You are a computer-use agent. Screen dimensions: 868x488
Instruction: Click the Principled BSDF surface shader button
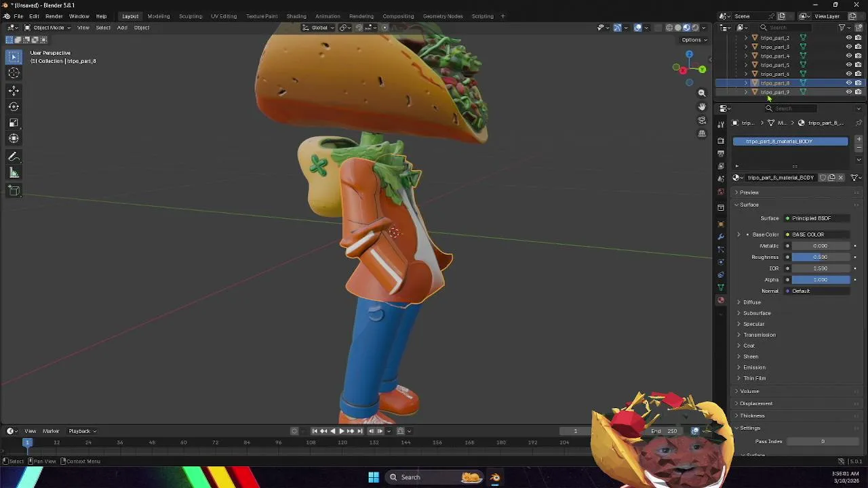point(817,218)
